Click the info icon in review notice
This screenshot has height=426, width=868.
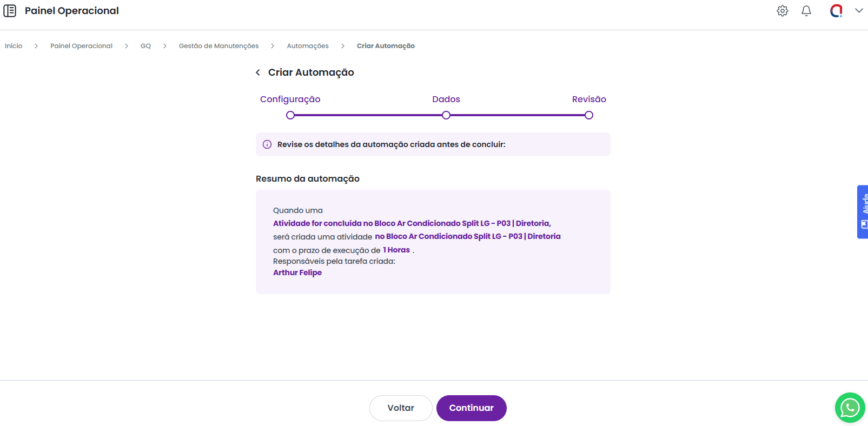[x=267, y=144]
